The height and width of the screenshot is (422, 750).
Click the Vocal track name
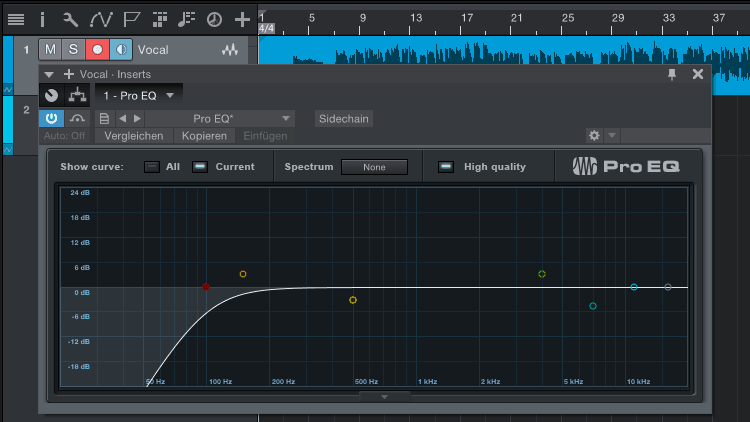153,50
